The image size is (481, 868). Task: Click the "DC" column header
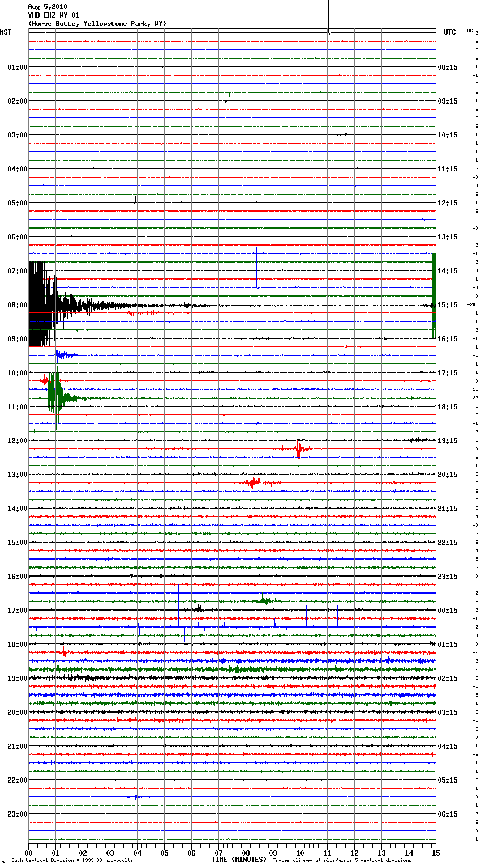[x=470, y=31]
